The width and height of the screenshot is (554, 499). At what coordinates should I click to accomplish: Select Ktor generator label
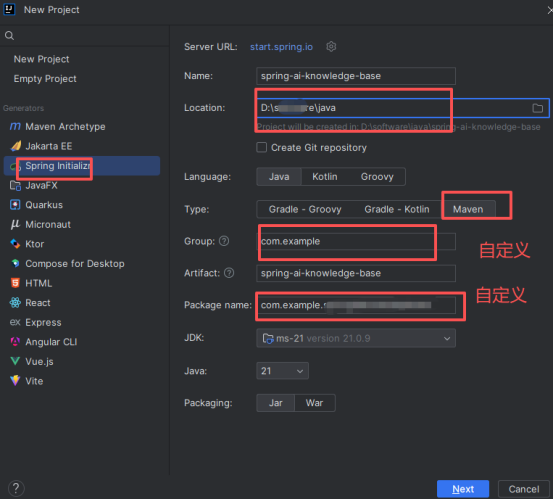point(35,244)
